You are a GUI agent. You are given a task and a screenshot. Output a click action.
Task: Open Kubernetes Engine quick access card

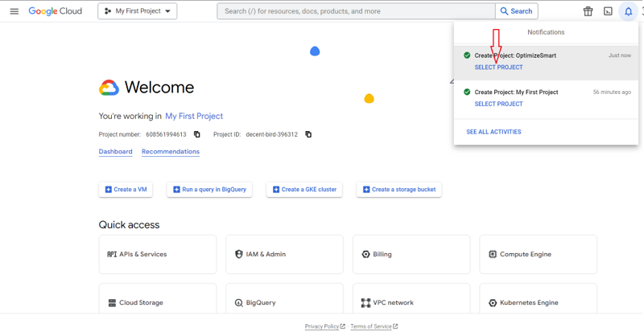click(539, 299)
